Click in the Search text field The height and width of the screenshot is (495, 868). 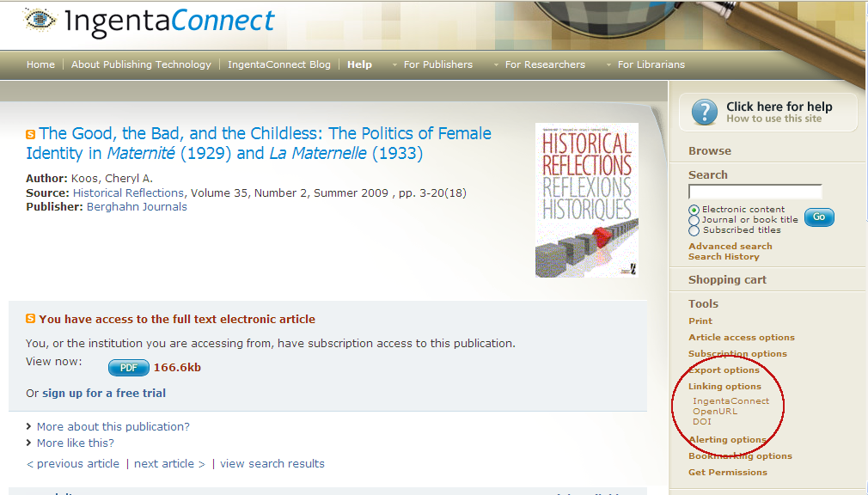pos(755,192)
